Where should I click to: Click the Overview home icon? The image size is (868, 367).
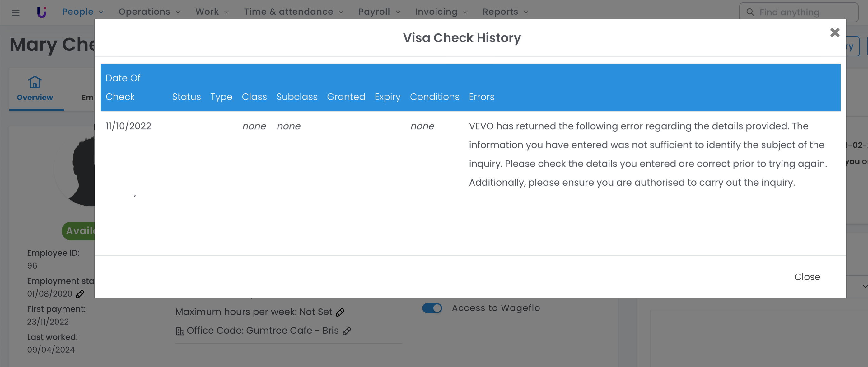[x=35, y=82]
